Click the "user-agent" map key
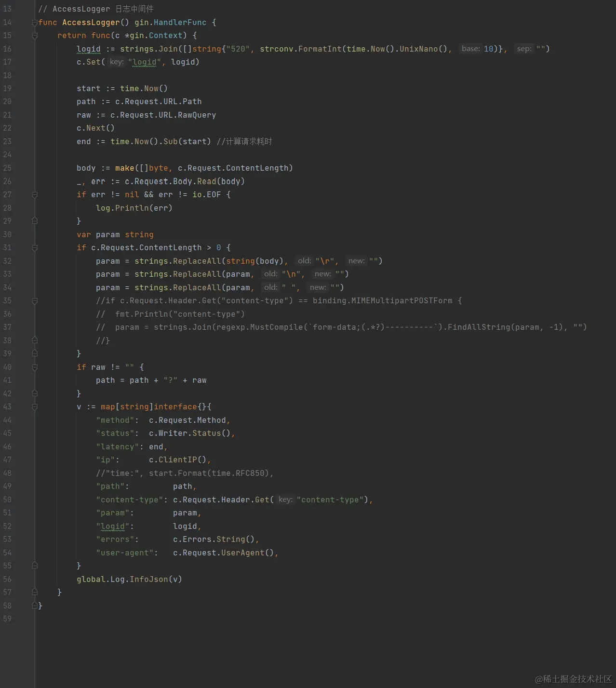 tap(124, 553)
